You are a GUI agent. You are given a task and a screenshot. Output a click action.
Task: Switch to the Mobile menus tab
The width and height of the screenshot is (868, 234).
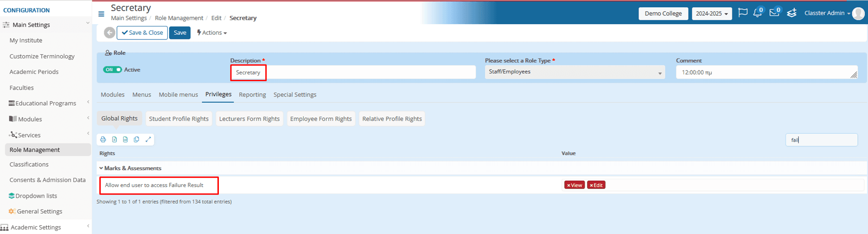pyautogui.click(x=178, y=94)
